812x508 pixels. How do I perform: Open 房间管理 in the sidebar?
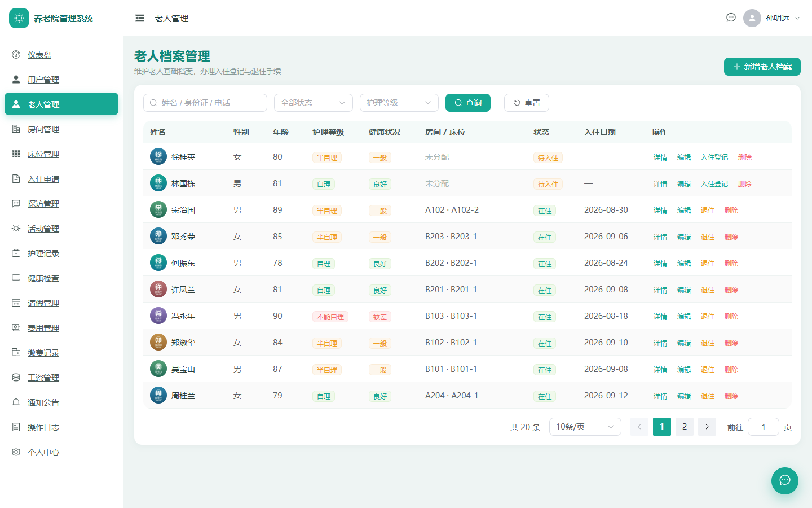click(x=43, y=129)
